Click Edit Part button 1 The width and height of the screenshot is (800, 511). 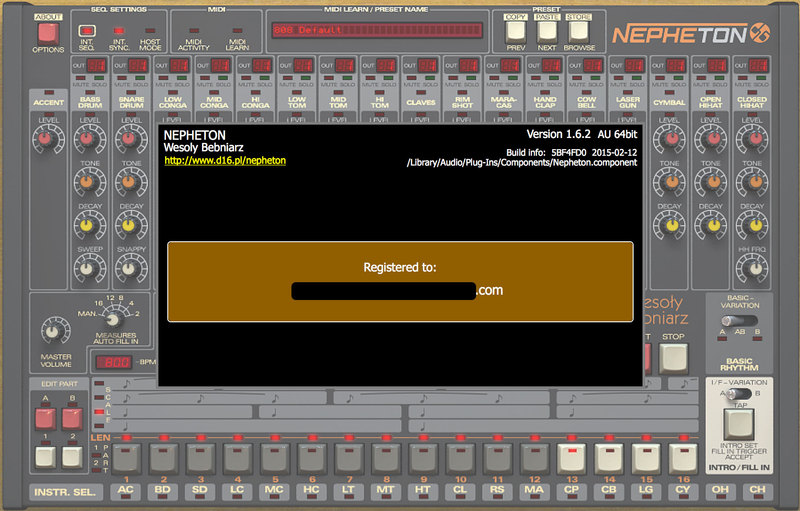45,457
